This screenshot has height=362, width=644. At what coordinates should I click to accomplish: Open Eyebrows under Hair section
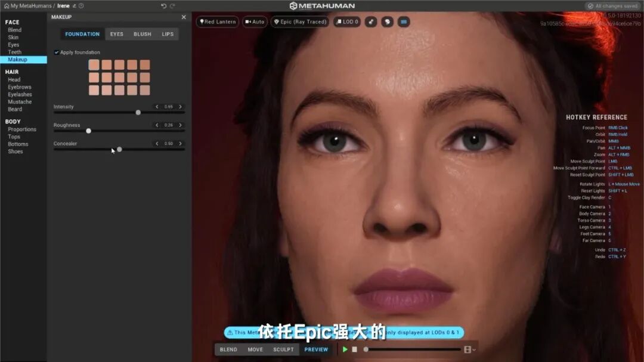pyautogui.click(x=19, y=87)
